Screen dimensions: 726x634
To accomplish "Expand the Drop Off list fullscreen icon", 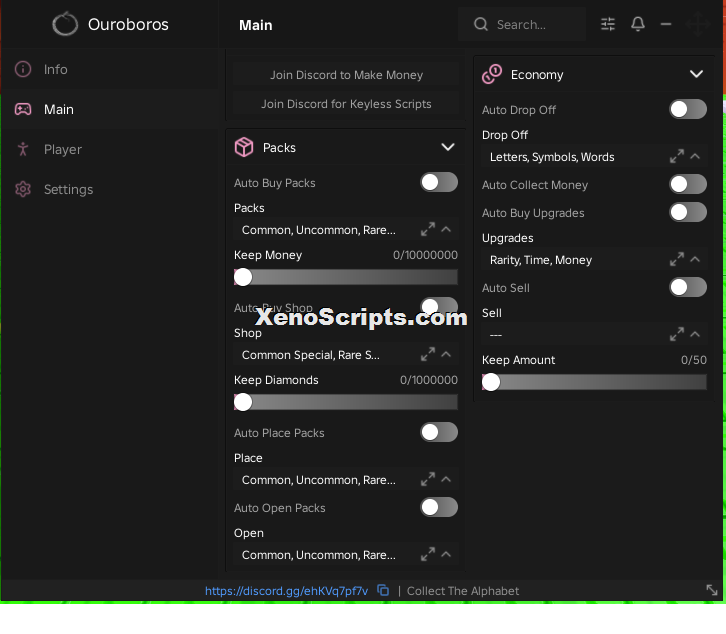I will coord(676,157).
